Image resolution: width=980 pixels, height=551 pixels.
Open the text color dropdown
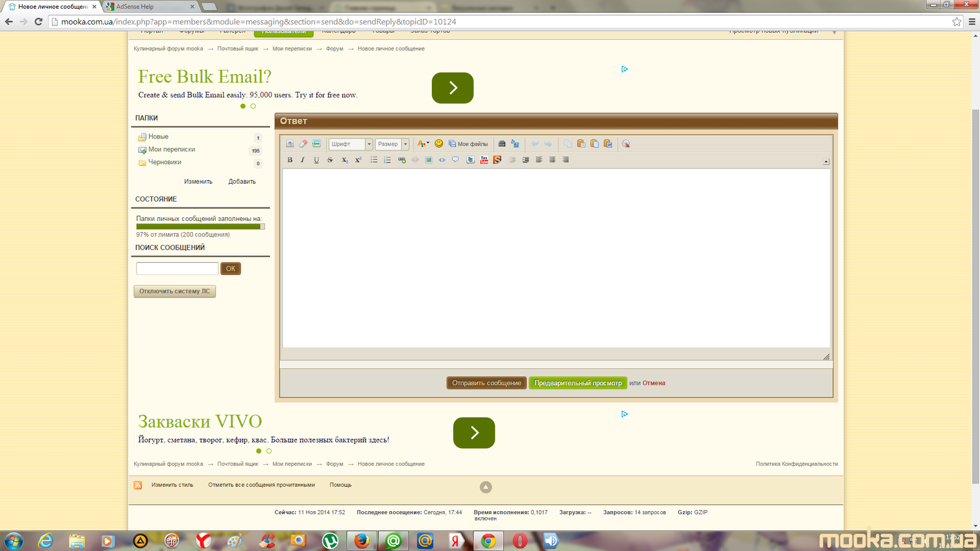[423, 144]
